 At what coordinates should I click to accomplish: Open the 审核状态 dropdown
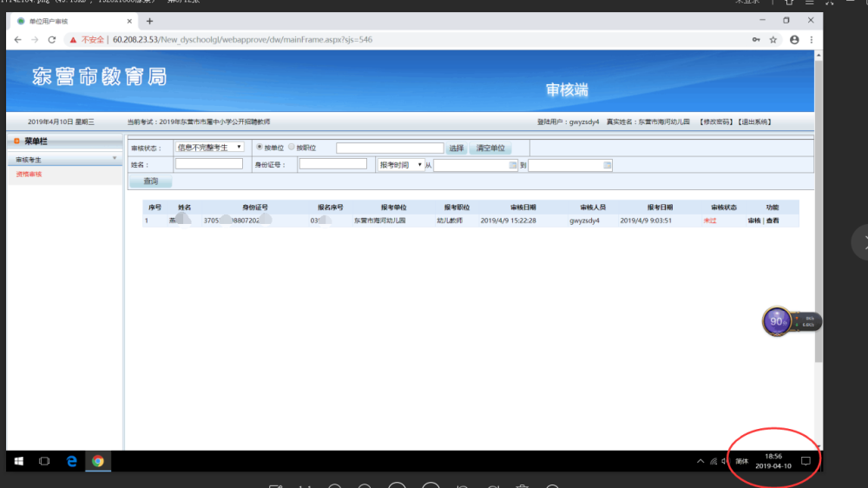209,148
